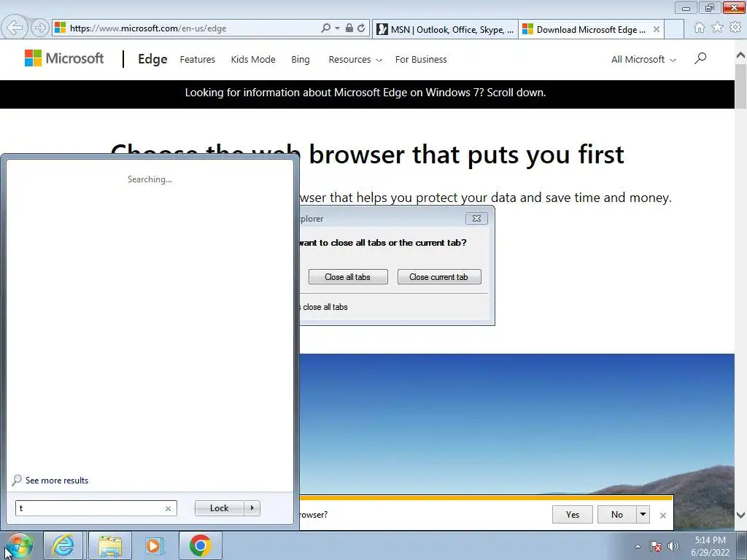The width and height of the screenshot is (747, 560).
Task: Click the vertical scrollbar thumb
Action: point(741,86)
